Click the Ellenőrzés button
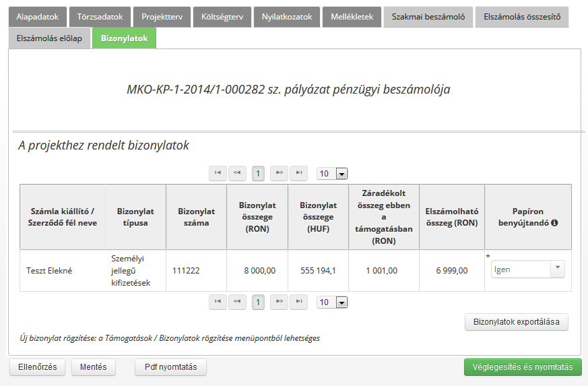Viewport: 588px width, 386px height. (38, 367)
